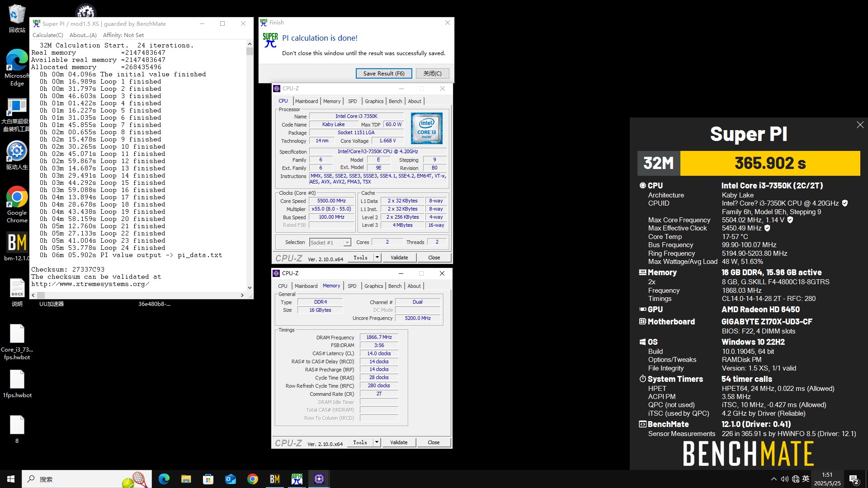The image size is (868, 488).
Task: Open the Socket #1 selection dropdown
Action: (x=330, y=243)
